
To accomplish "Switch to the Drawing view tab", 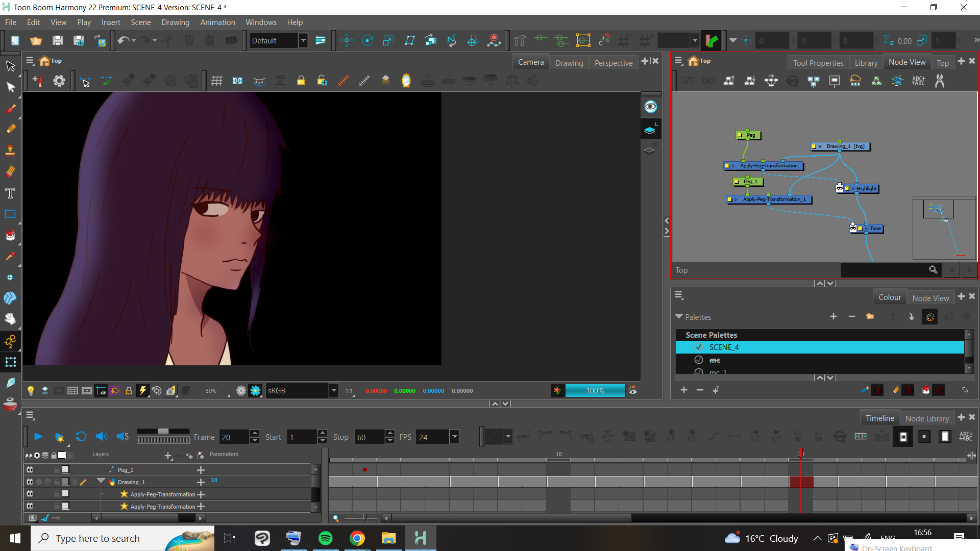I will tap(569, 63).
